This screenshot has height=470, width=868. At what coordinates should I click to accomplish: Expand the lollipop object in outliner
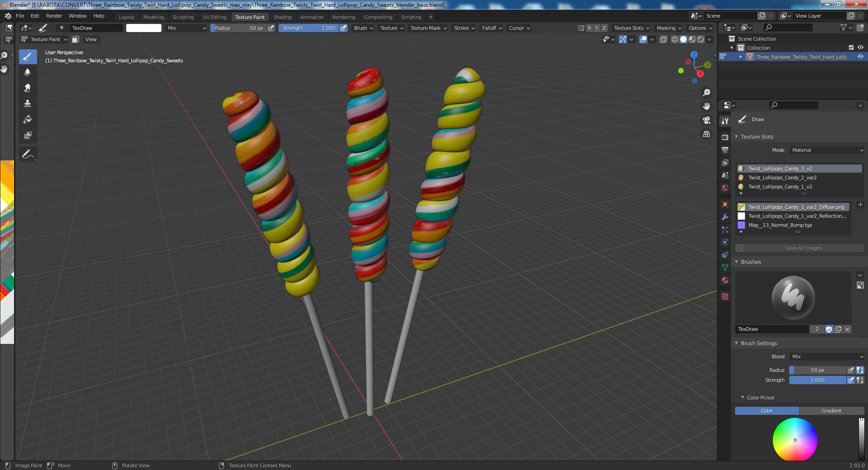coord(740,57)
